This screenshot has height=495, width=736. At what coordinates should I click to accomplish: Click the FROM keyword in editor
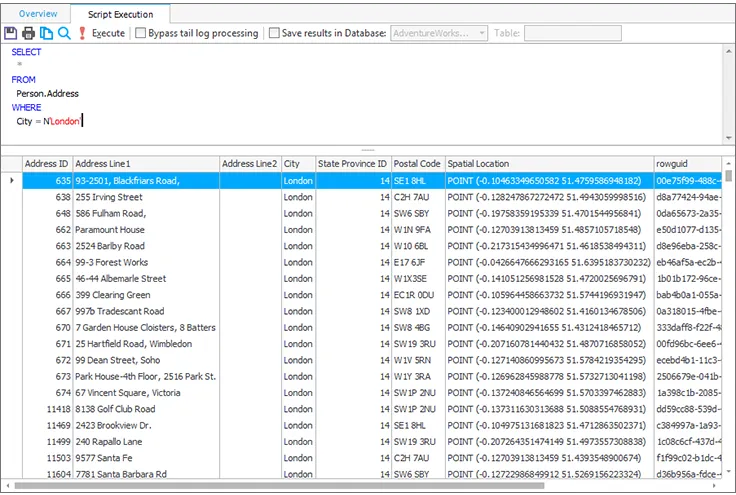[23, 80]
